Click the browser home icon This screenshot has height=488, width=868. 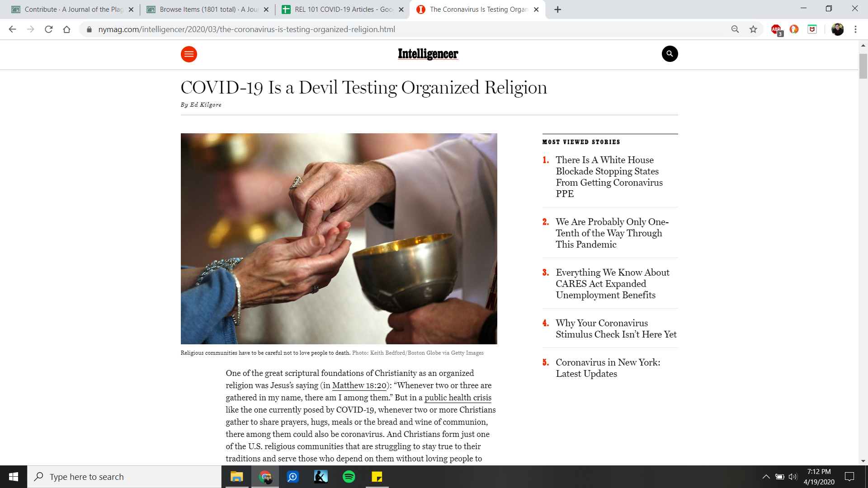[x=66, y=29]
